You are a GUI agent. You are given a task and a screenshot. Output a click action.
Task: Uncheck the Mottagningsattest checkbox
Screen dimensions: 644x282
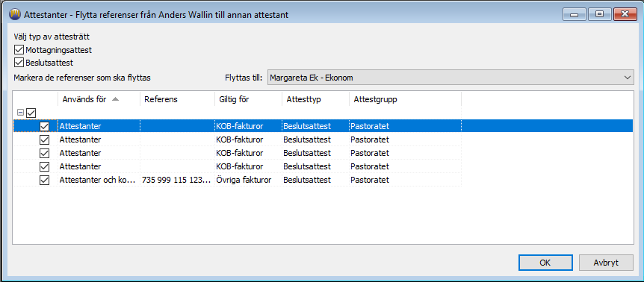[x=19, y=50]
